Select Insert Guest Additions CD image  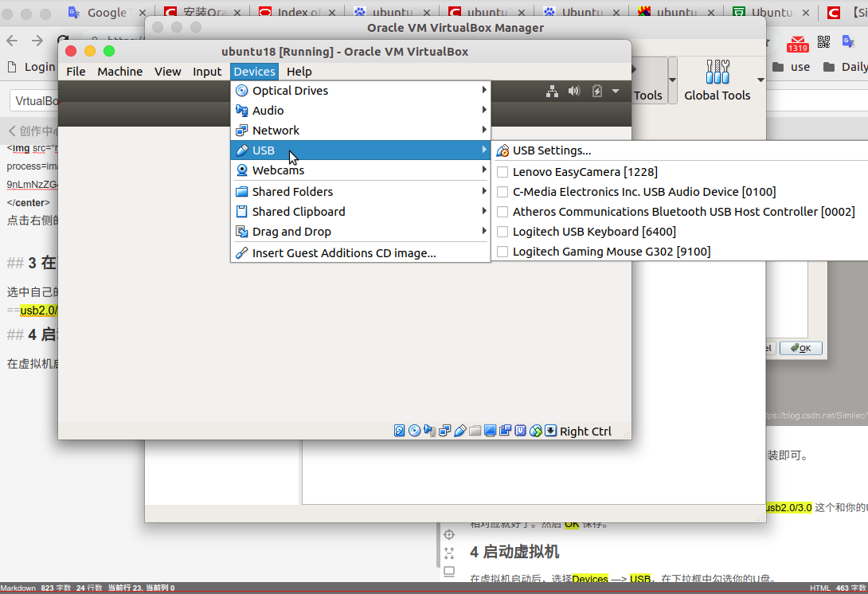tap(361, 253)
